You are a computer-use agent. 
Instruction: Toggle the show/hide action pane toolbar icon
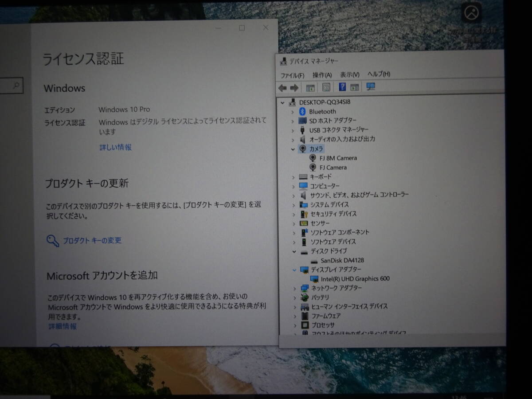(x=355, y=87)
